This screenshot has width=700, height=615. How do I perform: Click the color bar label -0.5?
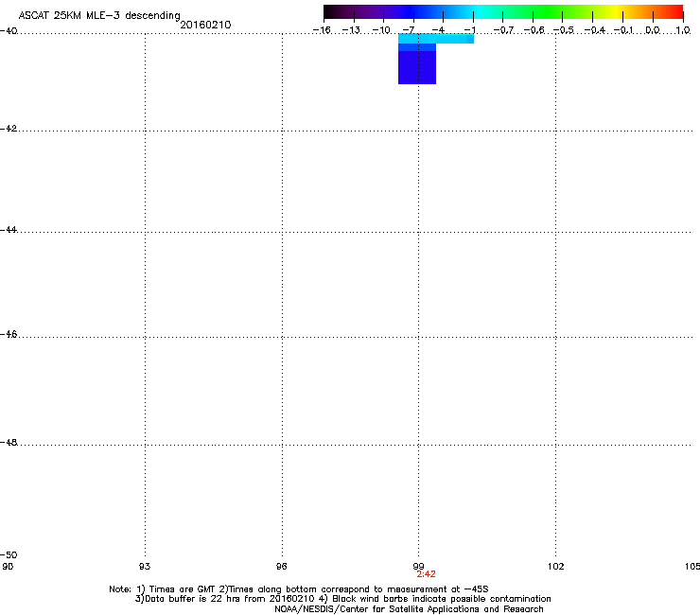(x=564, y=30)
